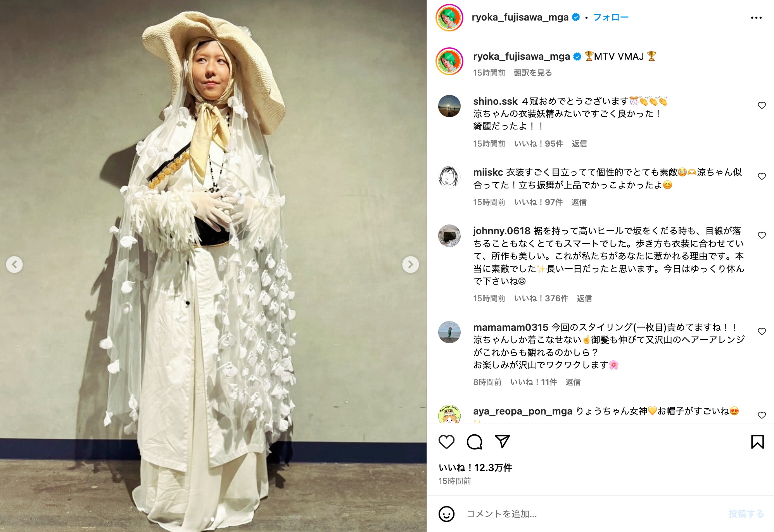Click 翻訳を見る to translate the caption

tap(533, 73)
